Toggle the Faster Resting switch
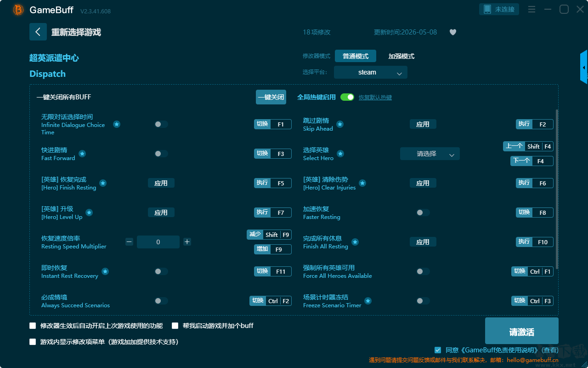 point(423,213)
